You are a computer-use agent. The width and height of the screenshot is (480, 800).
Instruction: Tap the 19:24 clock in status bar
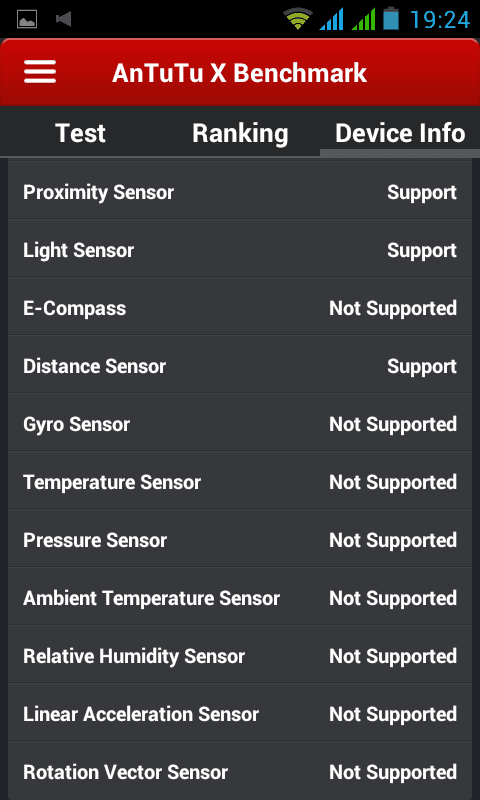tap(440, 20)
